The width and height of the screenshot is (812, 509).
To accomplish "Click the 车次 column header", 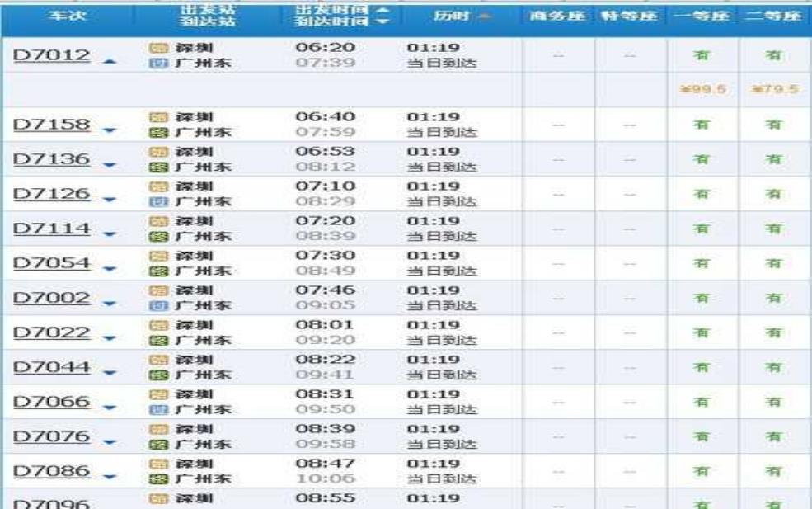I will point(68,16).
